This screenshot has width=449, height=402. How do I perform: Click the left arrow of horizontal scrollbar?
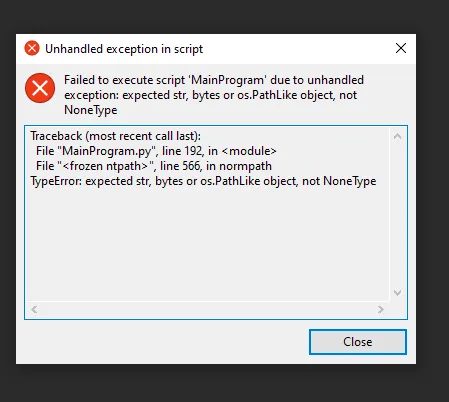click(34, 309)
